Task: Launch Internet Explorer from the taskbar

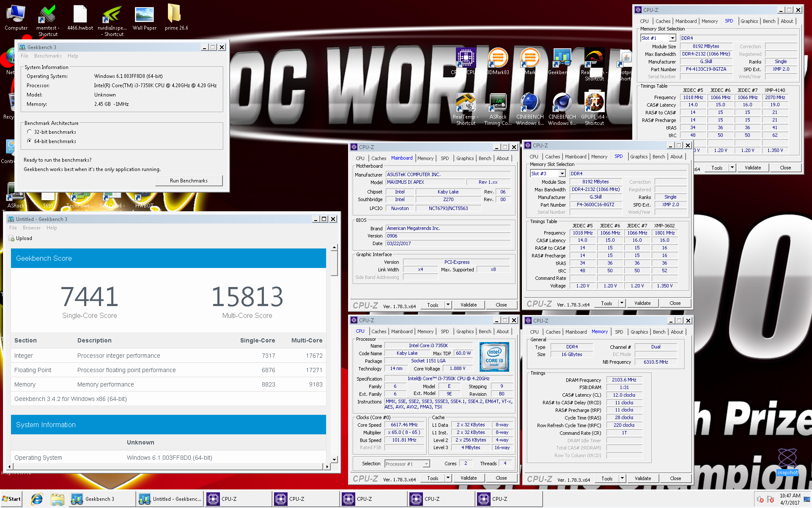Action: pos(37,499)
